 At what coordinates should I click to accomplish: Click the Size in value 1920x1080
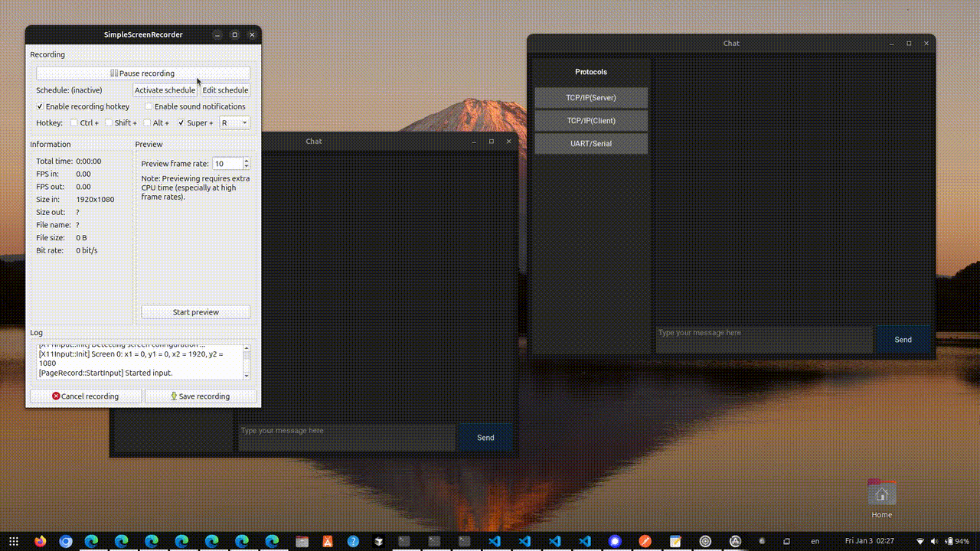click(95, 200)
